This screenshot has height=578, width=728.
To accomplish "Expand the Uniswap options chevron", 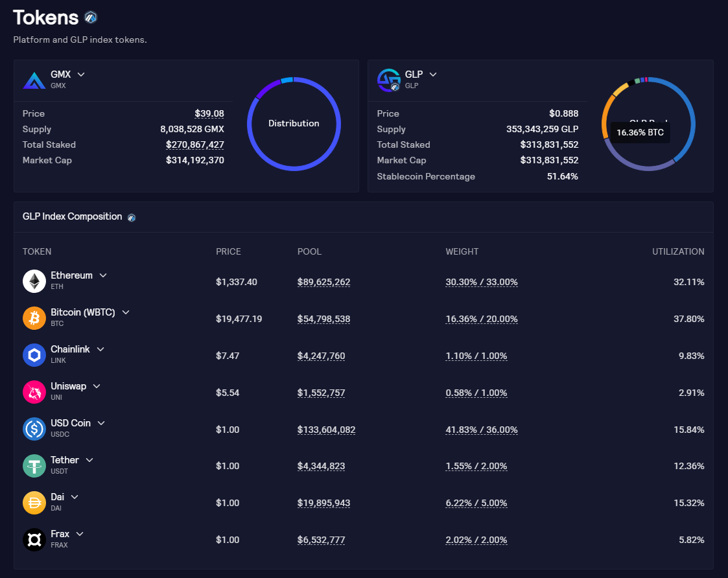I will (97, 386).
